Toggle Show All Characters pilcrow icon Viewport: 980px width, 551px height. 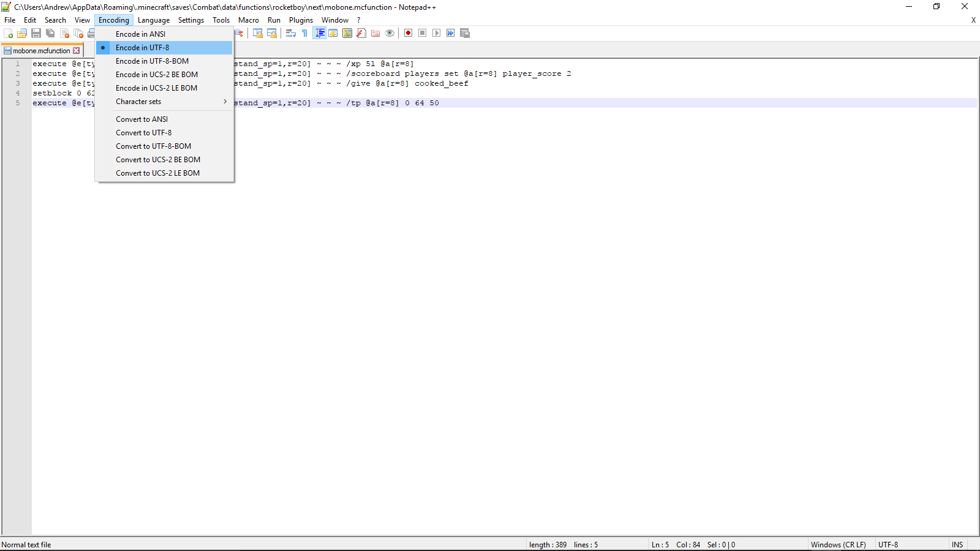click(x=305, y=33)
